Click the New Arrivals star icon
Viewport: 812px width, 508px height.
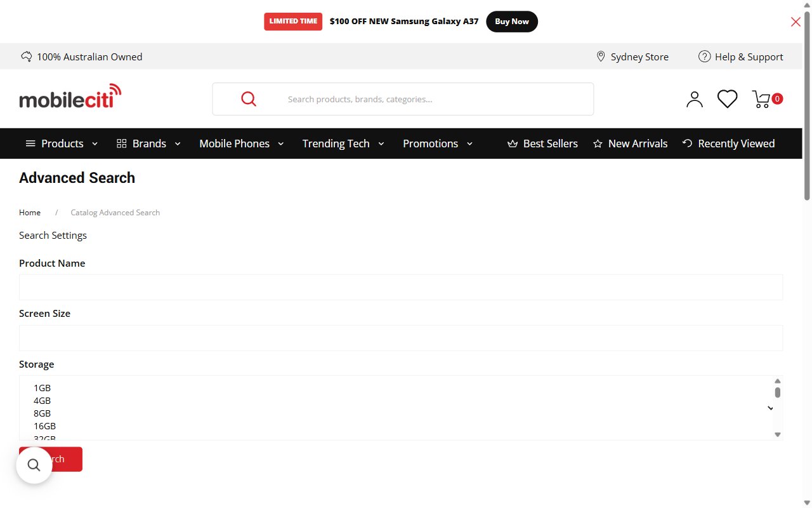click(598, 144)
